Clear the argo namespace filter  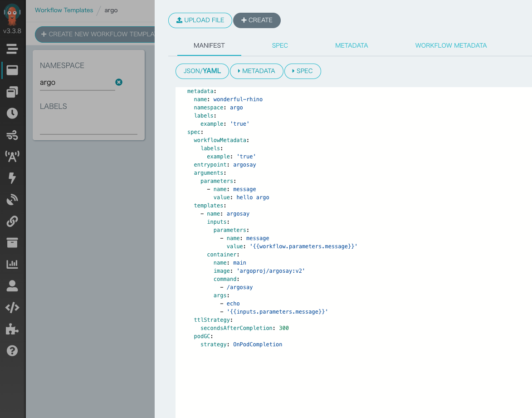119,82
